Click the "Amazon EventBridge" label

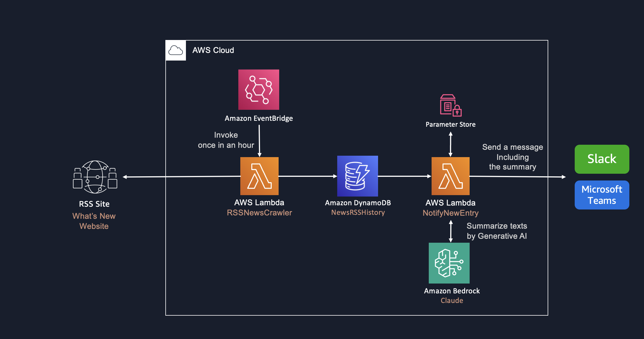tap(259, 118)
